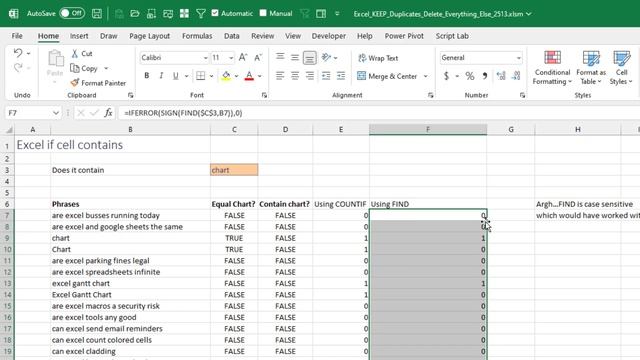Click into the formula bar

pyautogui.click(x=378, y=113)
